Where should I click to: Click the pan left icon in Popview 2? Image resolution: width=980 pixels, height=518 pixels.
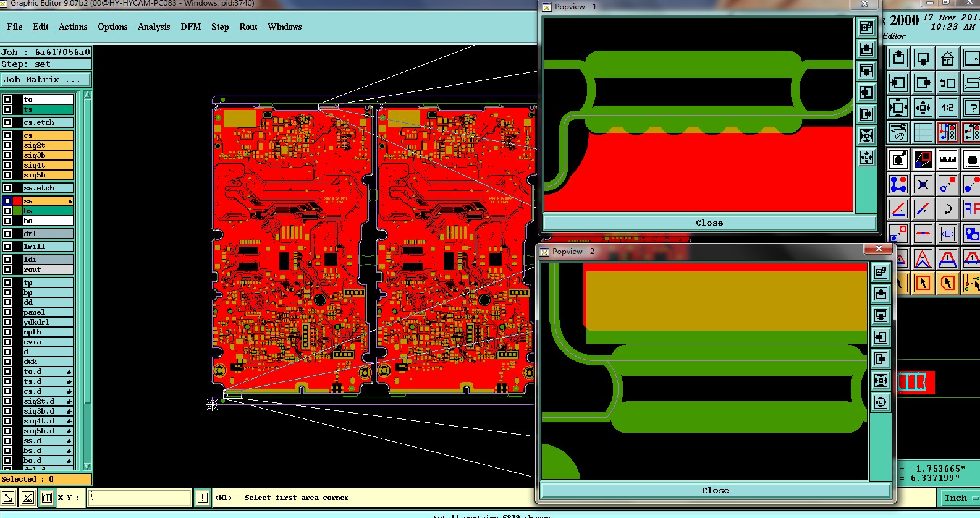(881, 337)
